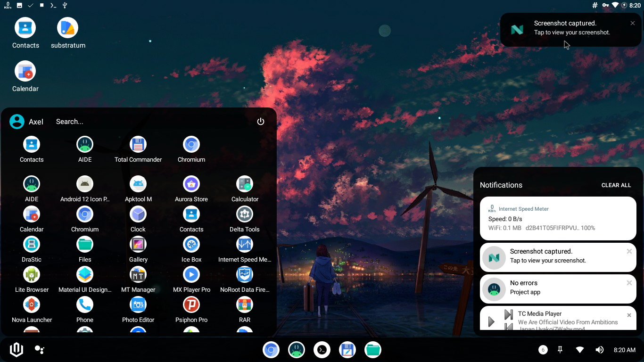Viewport: 644px width, 362px height.
Task: Open the No errors Project app notification
Action: click(558, 289)
